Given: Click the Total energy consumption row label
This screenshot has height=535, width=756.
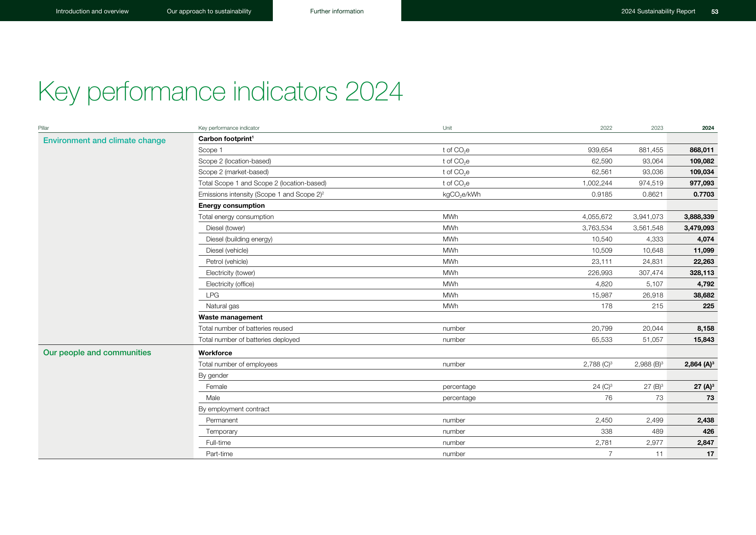Looking at the screenshot, I should point(236,217).
